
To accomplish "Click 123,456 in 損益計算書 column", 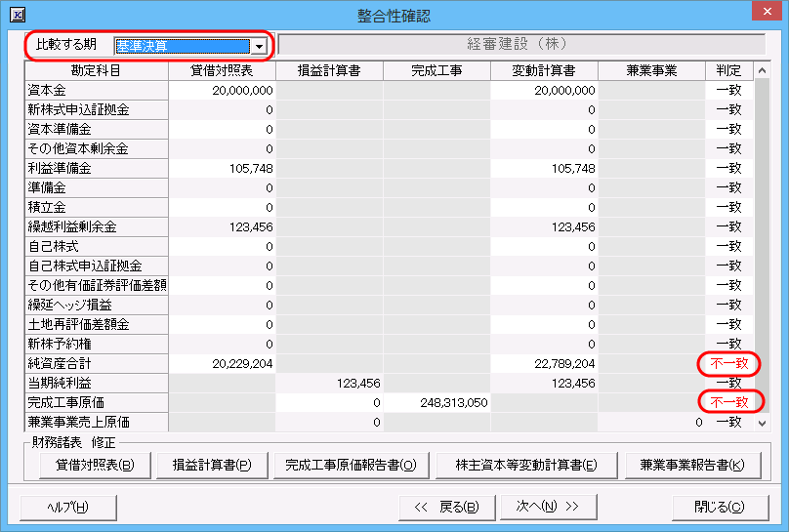I will click(x=358, y=384).
